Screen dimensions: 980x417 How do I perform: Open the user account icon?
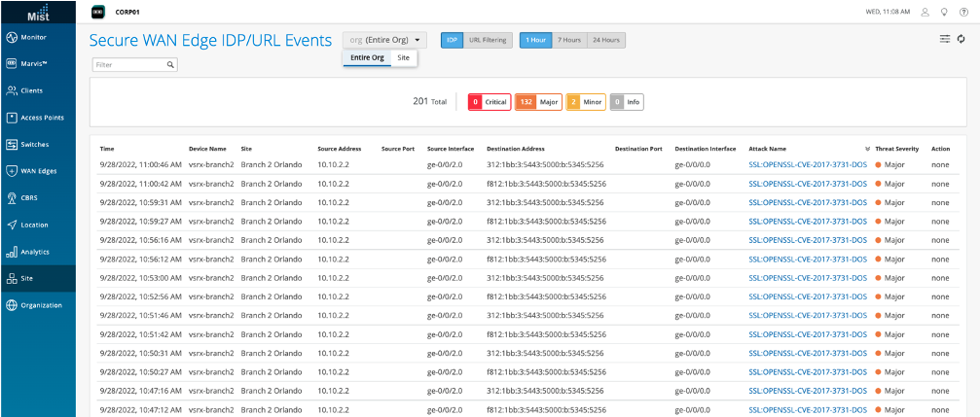[x=926, y=11]
